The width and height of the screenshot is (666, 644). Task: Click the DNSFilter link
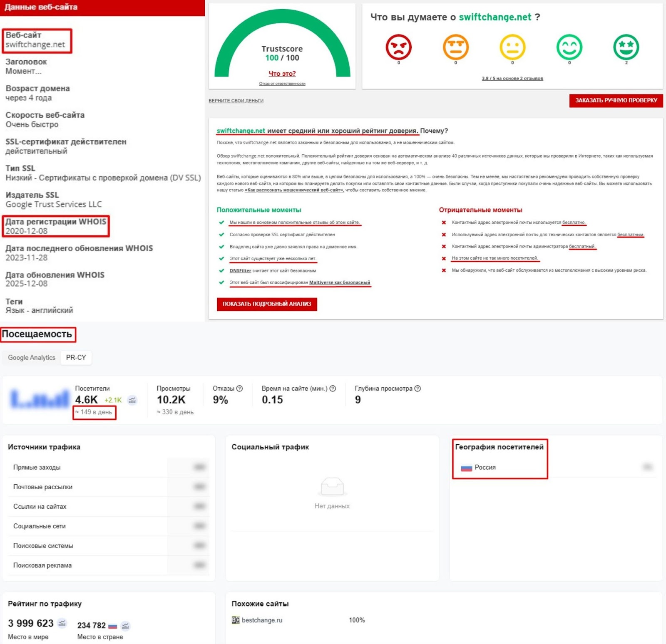240,270
